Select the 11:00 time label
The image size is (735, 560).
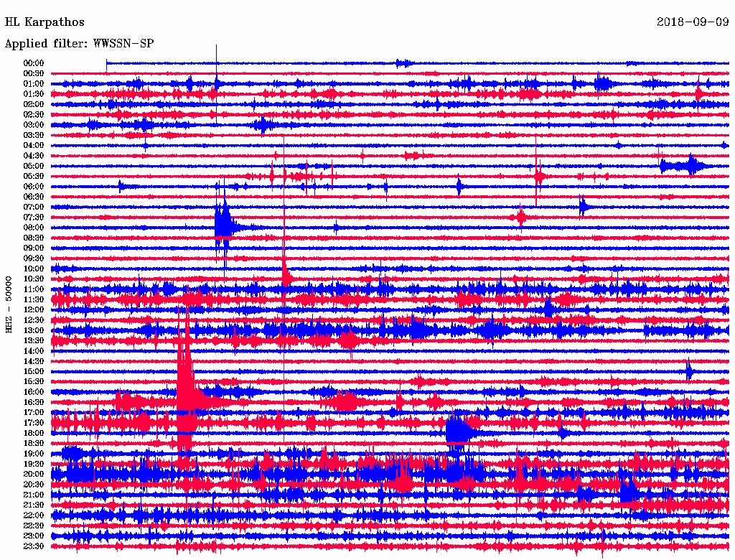(x=34, y=289)
